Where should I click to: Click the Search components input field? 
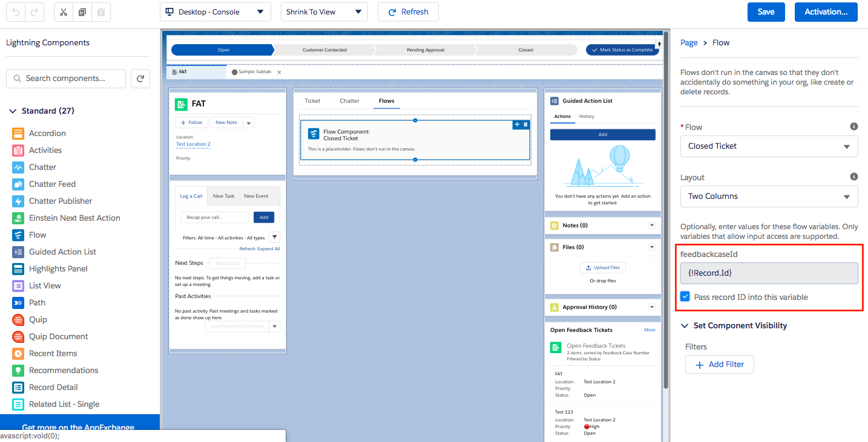coord(66,79)
